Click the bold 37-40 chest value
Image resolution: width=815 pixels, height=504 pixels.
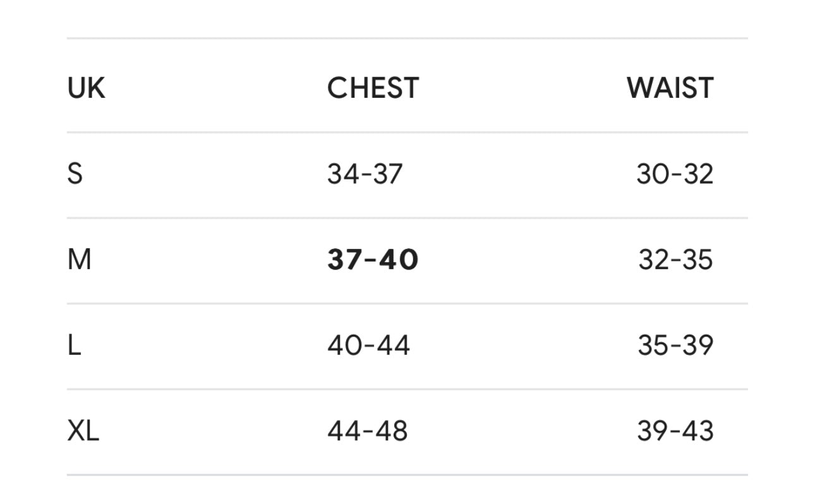point(373,260)
